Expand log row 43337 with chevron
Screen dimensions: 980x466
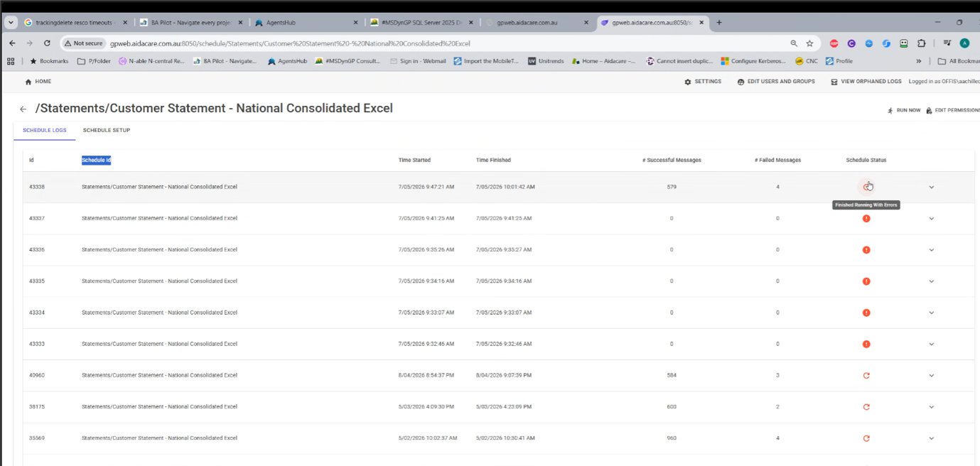932,218
